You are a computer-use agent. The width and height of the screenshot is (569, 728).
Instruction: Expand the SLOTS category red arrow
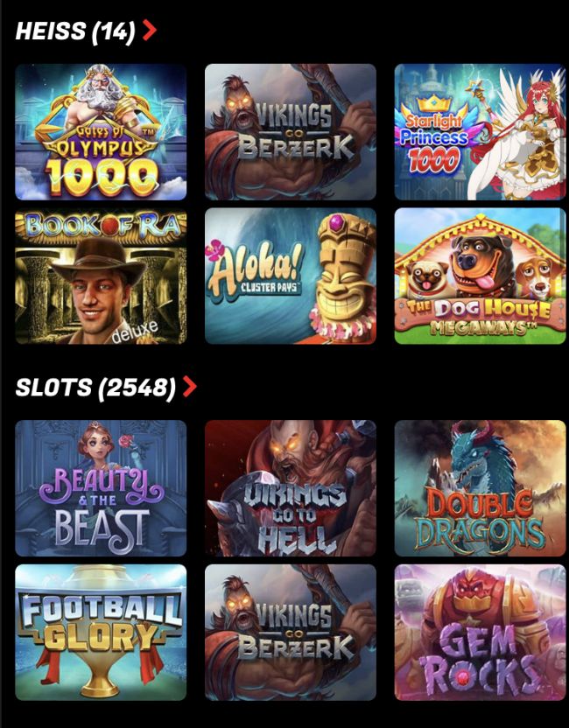tap(189, 387)
